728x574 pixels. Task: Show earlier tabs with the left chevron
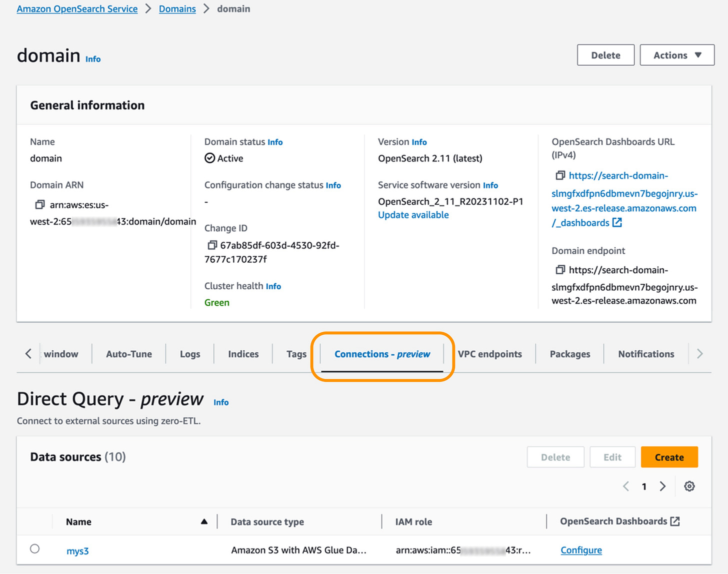point(28,354)
